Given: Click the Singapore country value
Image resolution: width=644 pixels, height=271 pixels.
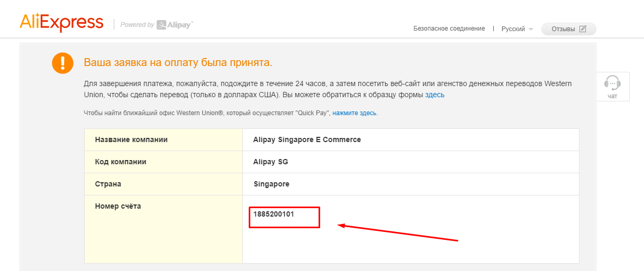Looking at the screenshot, I should (x=271, y=184).
